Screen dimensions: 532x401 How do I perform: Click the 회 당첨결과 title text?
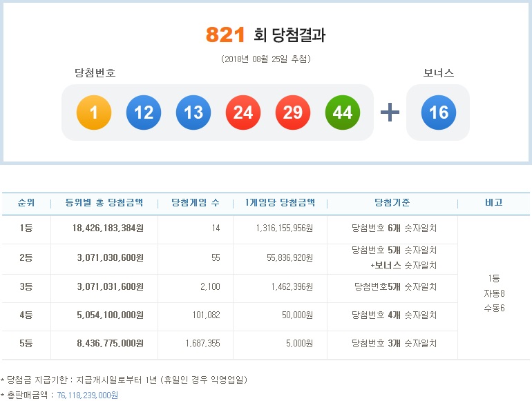(289, 35)
